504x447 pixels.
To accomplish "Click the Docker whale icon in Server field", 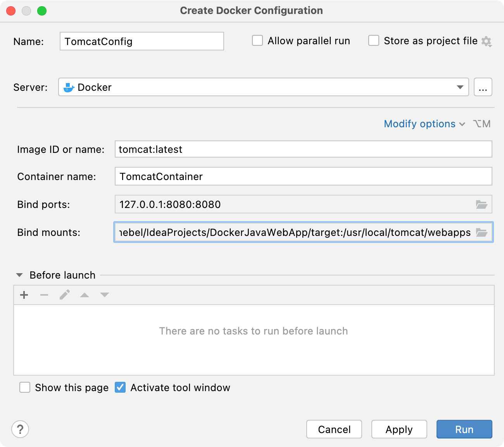I will click(68, 87).
